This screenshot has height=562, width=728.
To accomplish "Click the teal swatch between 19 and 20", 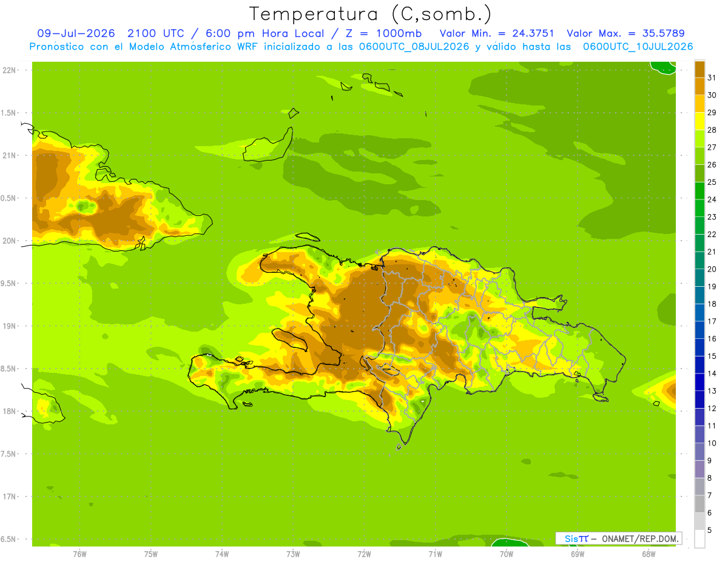I will [x=699, y=278].
